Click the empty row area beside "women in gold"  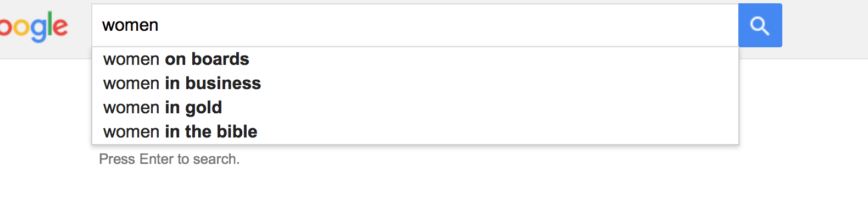click(478, 107)
